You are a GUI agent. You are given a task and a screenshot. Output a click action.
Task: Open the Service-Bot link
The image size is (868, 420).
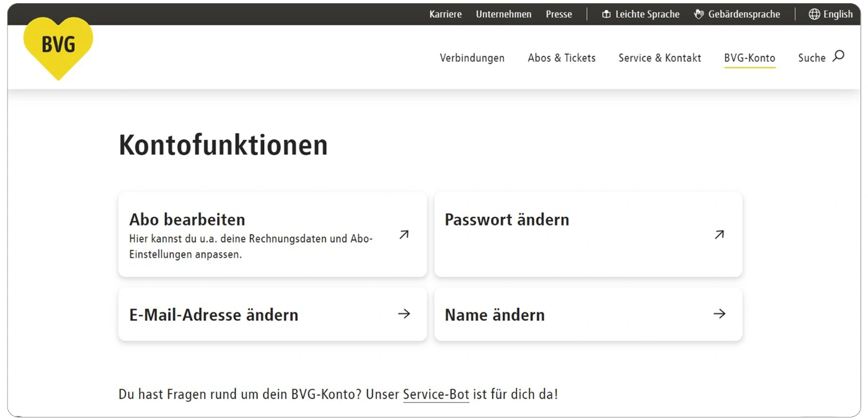[x=436, y=394]
